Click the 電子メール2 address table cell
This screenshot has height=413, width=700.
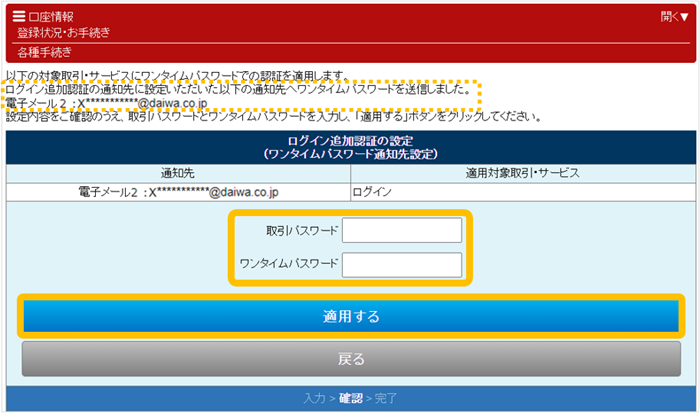click(x=178, y=192)
